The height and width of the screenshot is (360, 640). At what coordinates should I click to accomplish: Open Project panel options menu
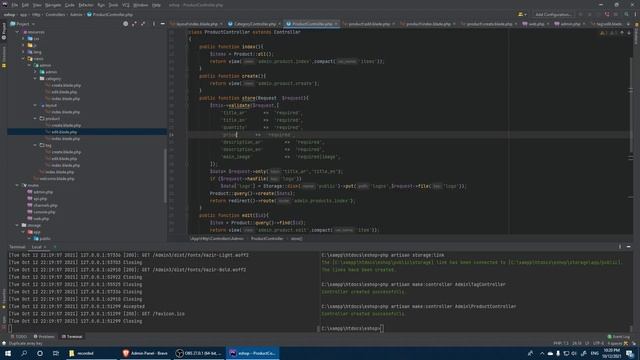click(x=154, y=24)
